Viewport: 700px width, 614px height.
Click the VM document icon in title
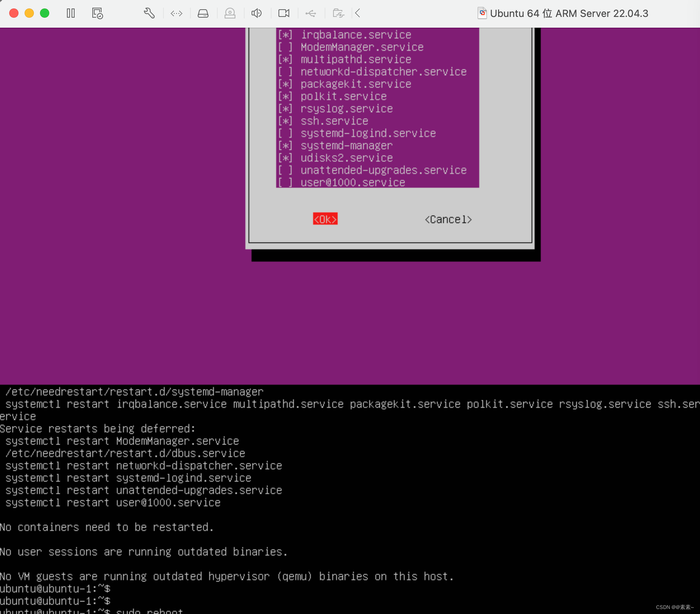482,13
